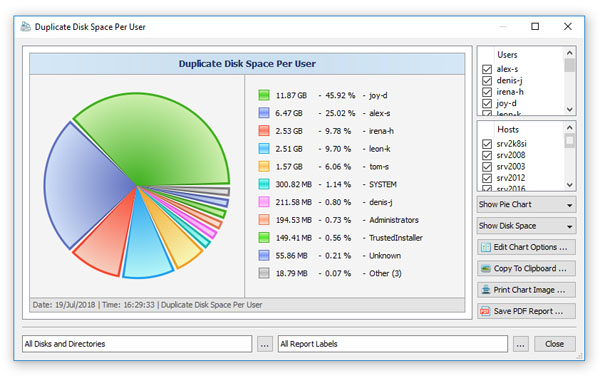Click the blue alex-s legend swatch

pos(264,113)
